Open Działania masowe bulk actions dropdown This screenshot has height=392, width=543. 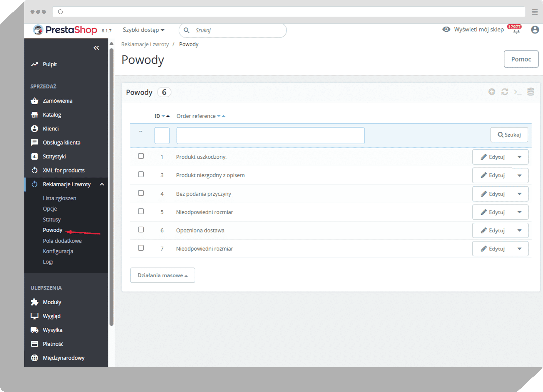(163, 275)
